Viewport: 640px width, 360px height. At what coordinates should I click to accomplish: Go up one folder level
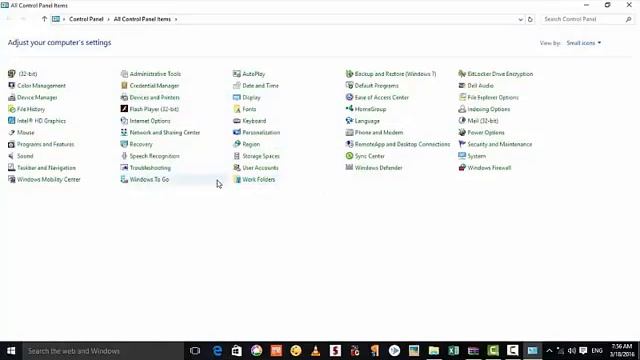pyautogui.click(x=44, y=19)
